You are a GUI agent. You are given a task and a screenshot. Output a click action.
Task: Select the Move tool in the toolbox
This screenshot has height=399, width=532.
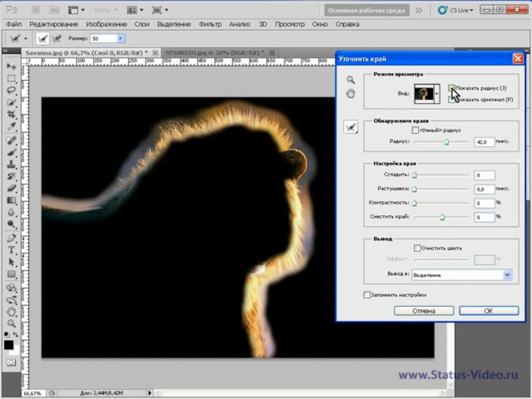11,66
